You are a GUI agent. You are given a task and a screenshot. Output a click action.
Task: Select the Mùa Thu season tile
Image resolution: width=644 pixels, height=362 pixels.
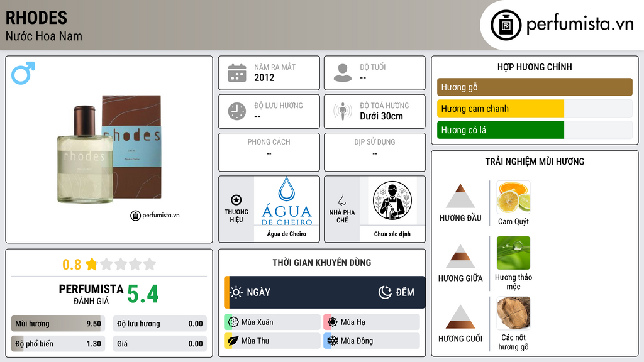tap(272, 341)
